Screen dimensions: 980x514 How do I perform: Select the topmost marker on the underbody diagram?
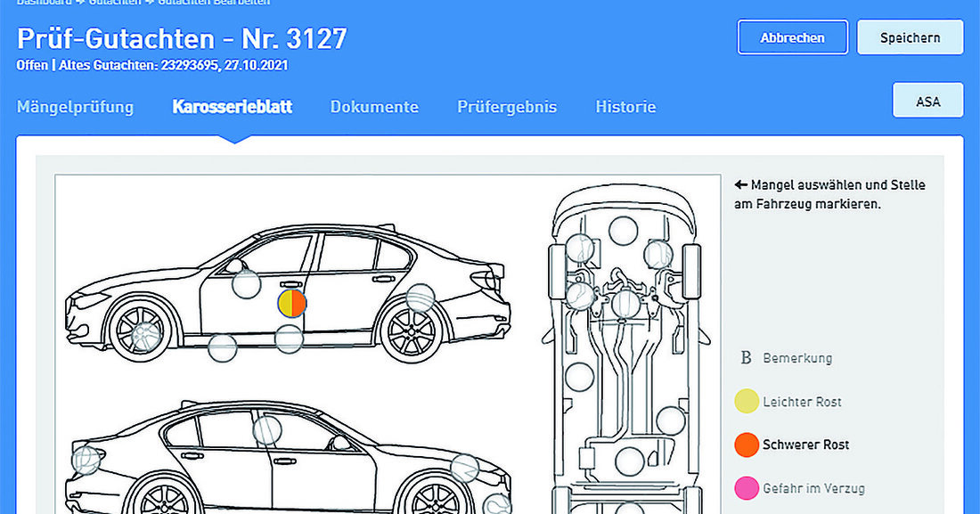click(x=623, y=231)
